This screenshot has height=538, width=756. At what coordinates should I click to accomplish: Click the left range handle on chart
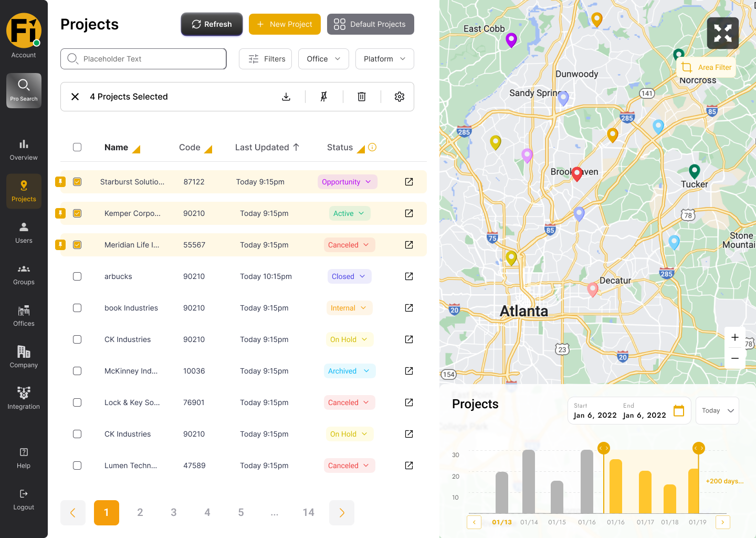click(604, 448)
